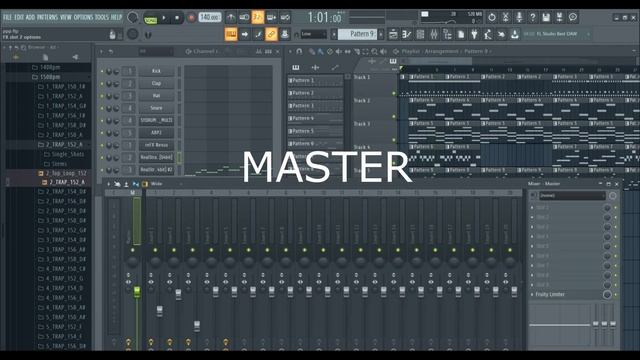Select the Clap channel button
Screen dimensions: 640x360
[x=156, y=83]
